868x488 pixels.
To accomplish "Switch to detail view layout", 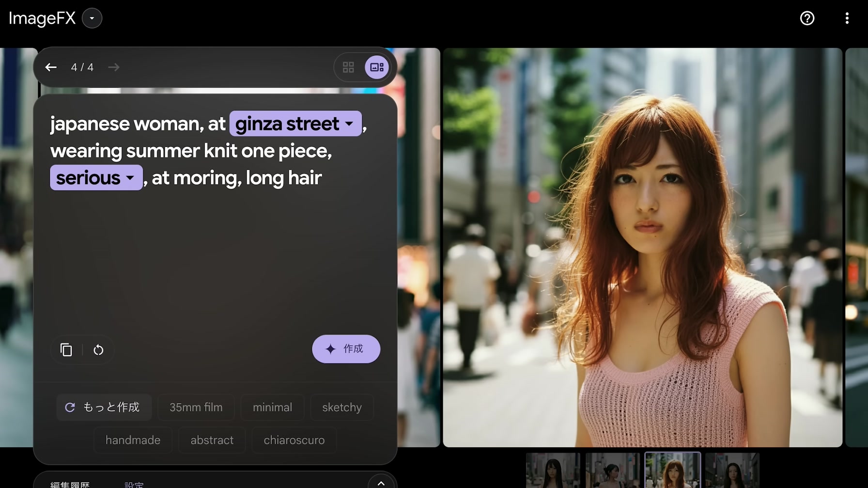I will point(377,67).
